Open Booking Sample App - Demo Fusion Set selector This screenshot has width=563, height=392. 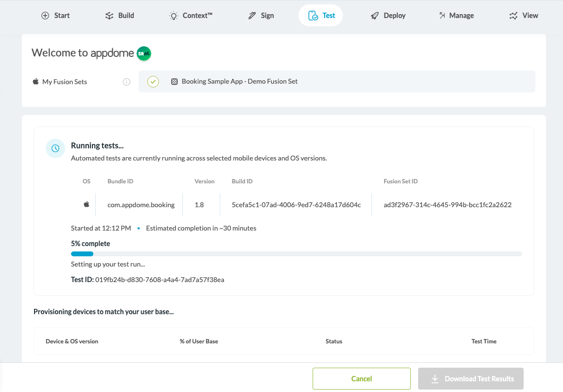[337, 82]
